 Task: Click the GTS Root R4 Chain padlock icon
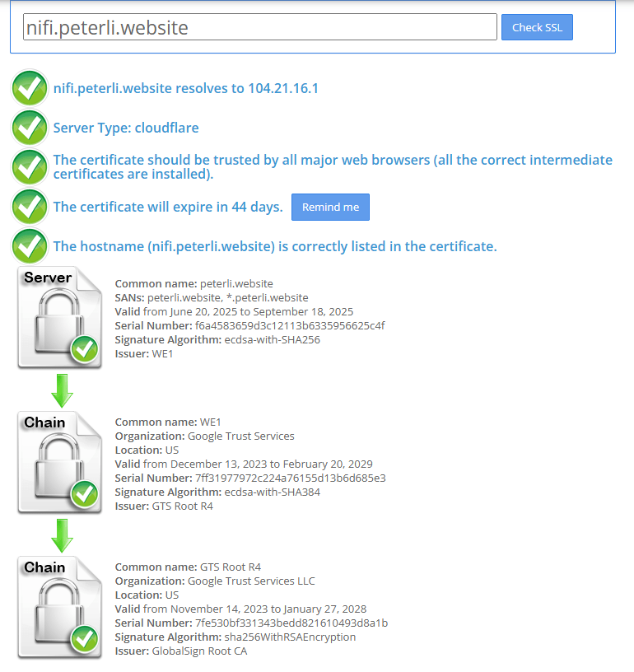pos(60,607)
